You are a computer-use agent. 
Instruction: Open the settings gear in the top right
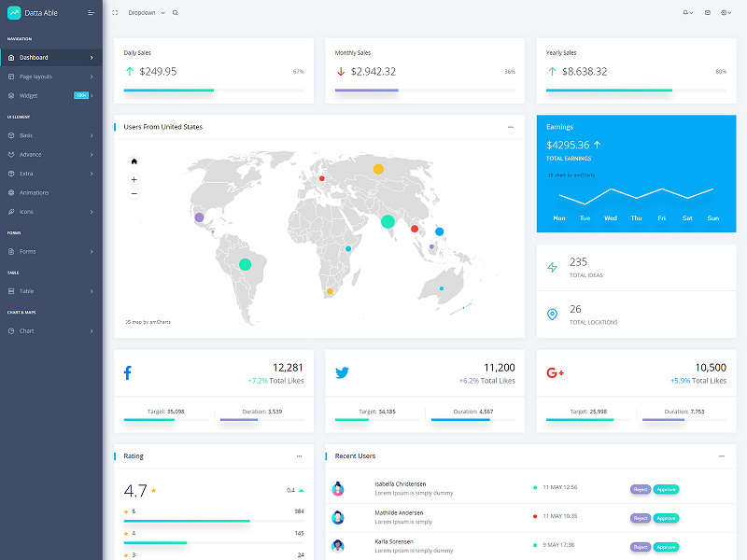click(724, 12)
